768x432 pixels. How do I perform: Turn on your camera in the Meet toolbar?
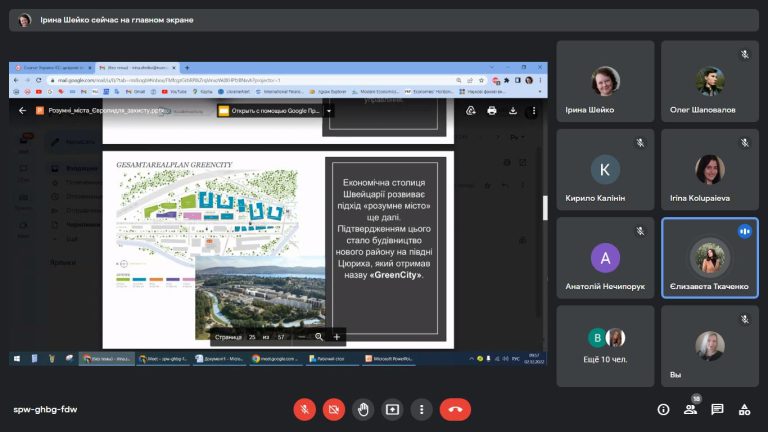click(x=334, y=409)
